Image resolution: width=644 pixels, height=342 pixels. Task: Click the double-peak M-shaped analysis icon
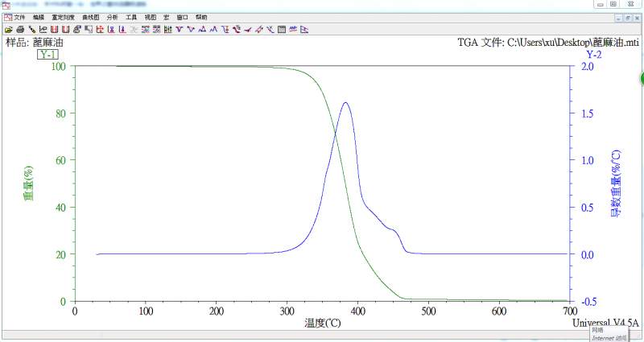coord(213,30)
